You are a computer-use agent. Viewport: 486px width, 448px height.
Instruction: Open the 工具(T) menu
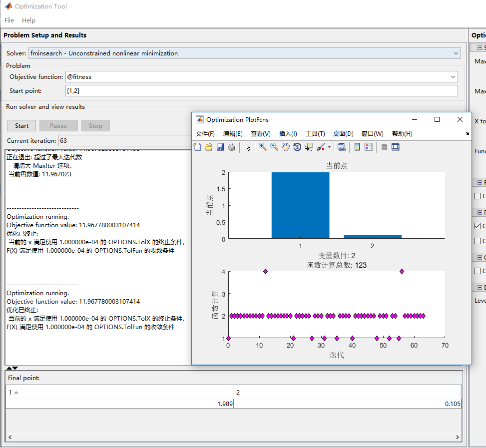(x=315, y=133)
